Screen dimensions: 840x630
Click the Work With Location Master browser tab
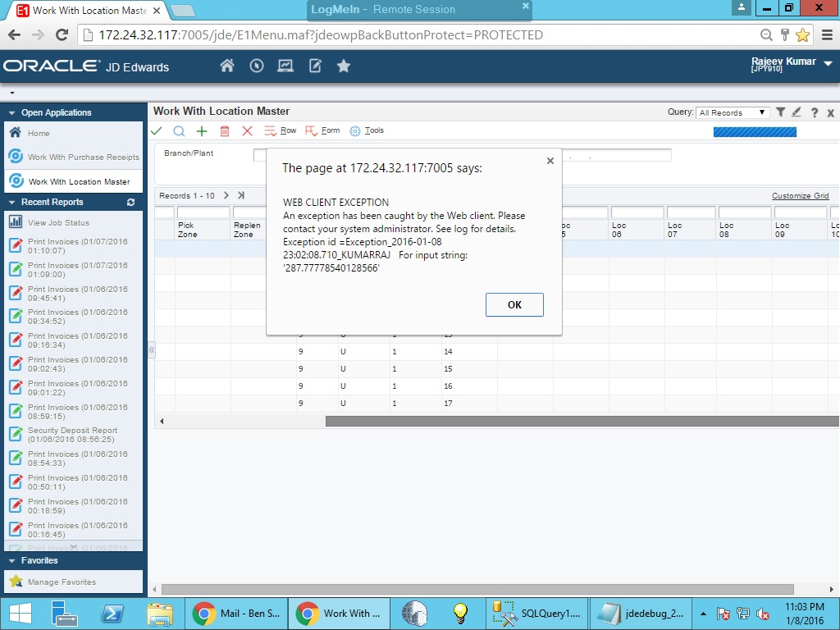point(89,10)
